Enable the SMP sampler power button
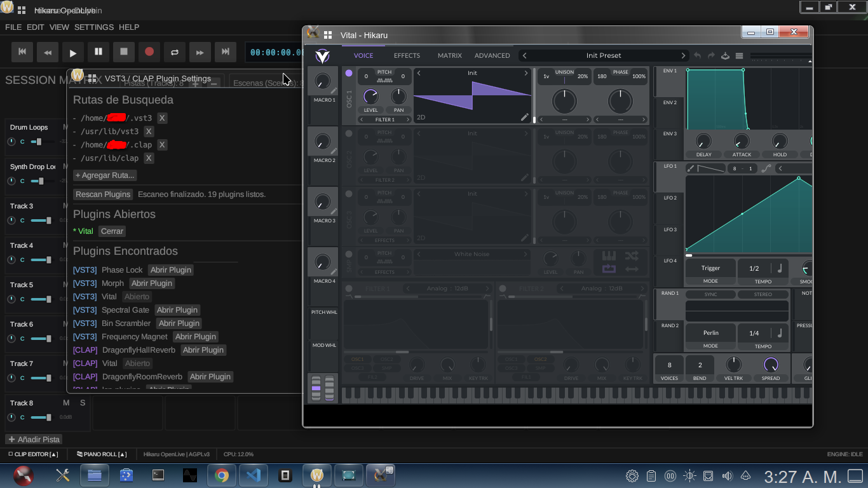The height and width of the screenshot is (488, 868). pyautogui.click(x=349, y=254)
